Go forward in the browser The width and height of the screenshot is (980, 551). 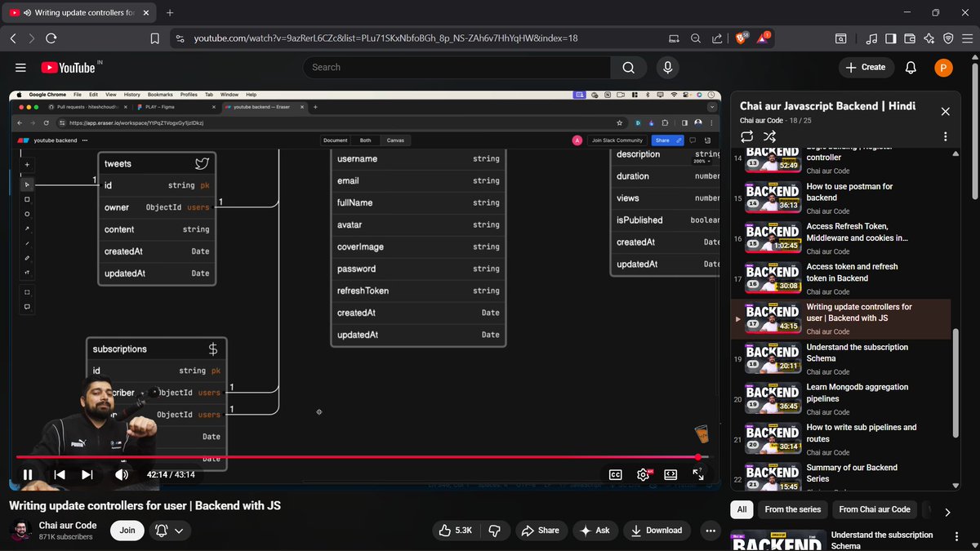31,38
